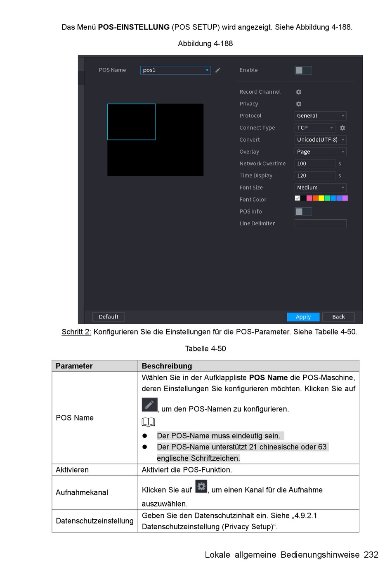The image size is (392, 573).
Task: Open the Overlay dropdown set to Page
Action: pyautogui.click(x=320, y=152)
